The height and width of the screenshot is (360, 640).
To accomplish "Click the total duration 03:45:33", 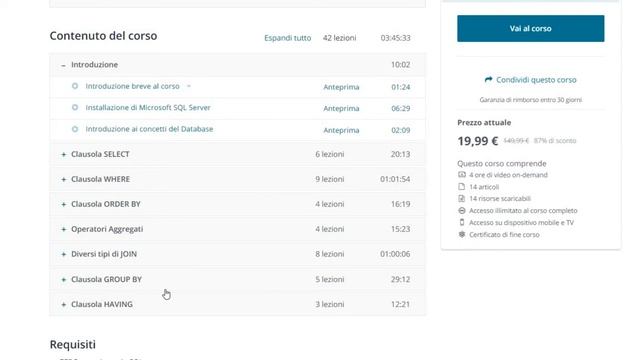I will [396, 38].
